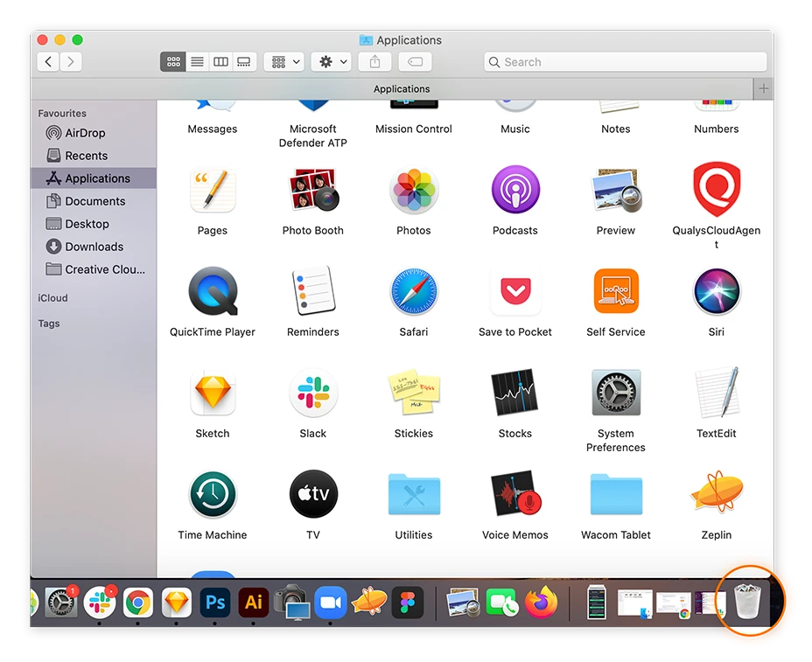Switch to gallery view
Image resolution: width=812 pixels, height=662 pixels.
pyautogui.click(x=244, y=62)
